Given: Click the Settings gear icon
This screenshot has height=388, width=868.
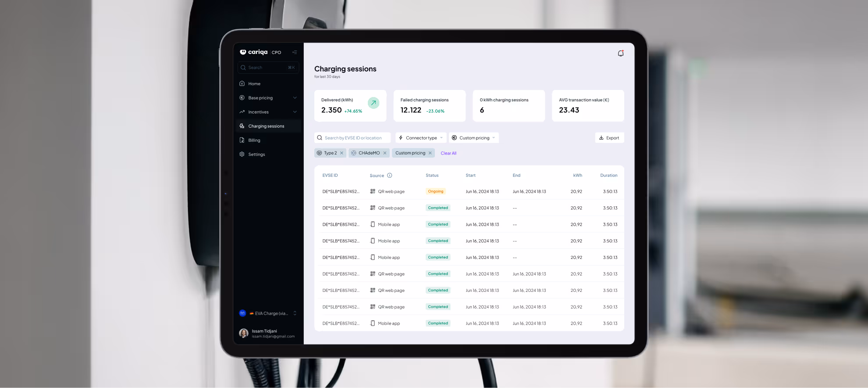Looking at the screenshot, I should [x=242, y=154].
